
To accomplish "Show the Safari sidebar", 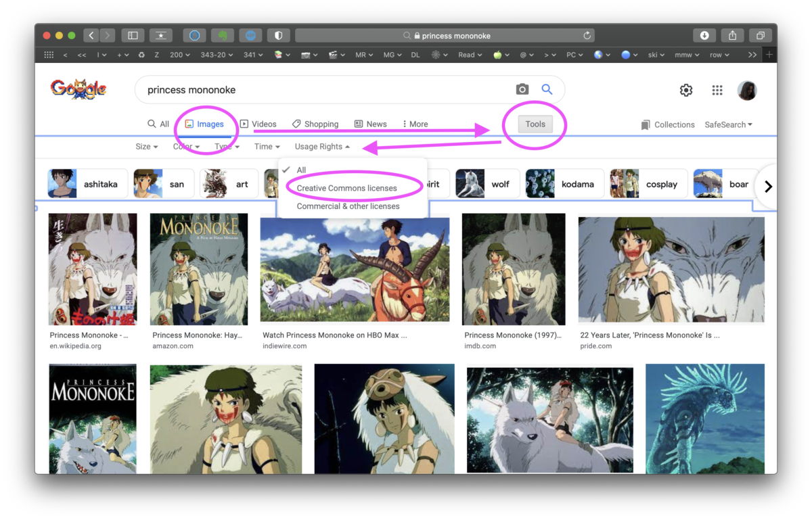I will point(133,35).
